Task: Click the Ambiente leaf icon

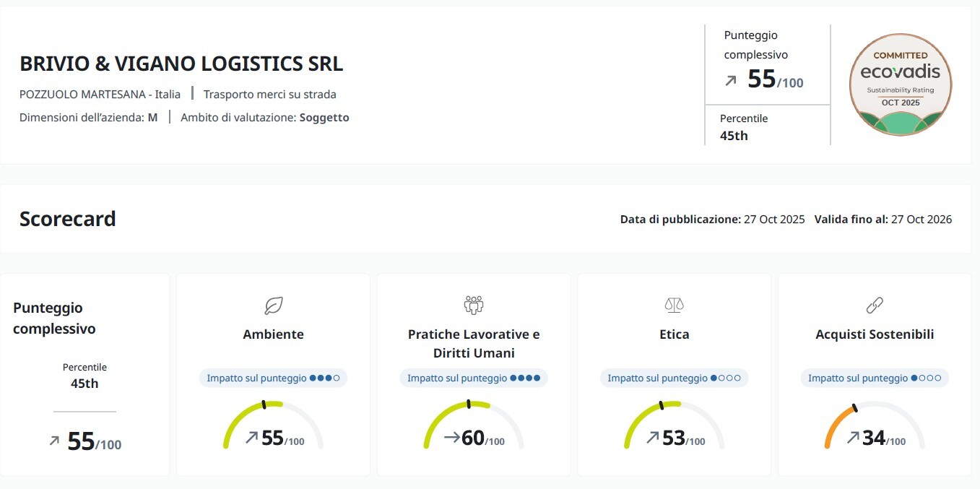Action: click(274, 306)
